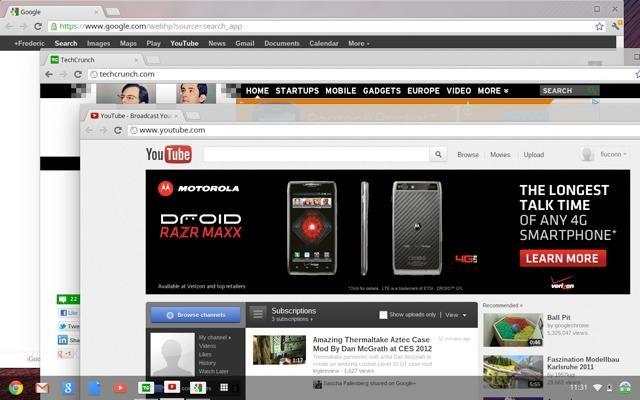Open the apps grid launcher in shelf
The height and width of the screenshot is (400, 640).
224,388
